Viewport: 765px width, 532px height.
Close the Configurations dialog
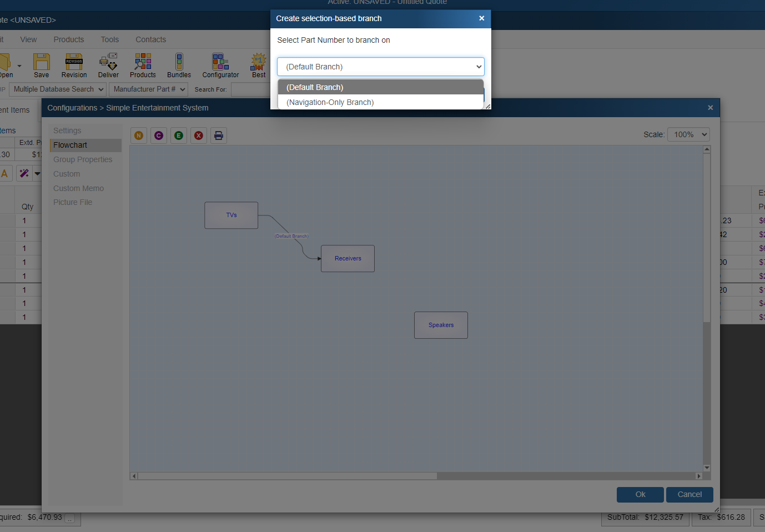click(710, 108)
